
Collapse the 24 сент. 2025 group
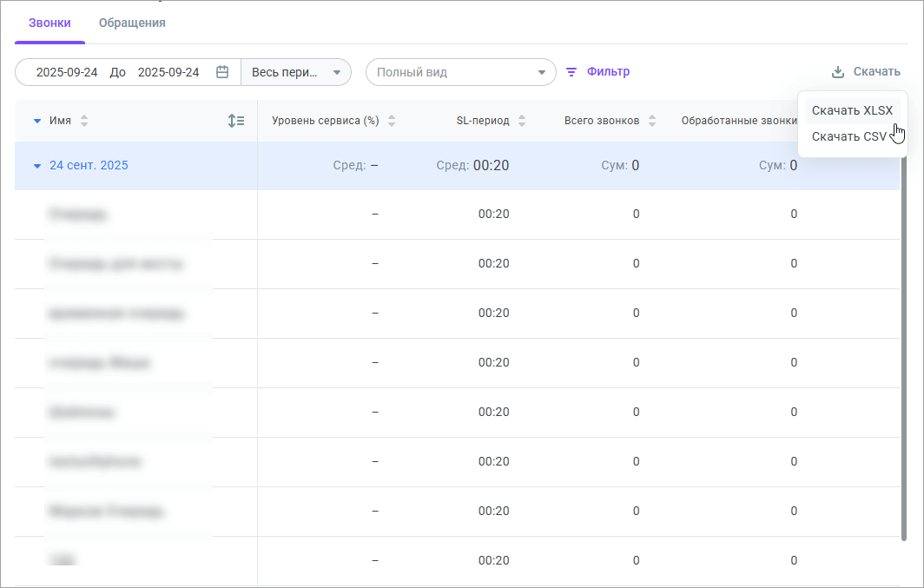click(37, 166)
